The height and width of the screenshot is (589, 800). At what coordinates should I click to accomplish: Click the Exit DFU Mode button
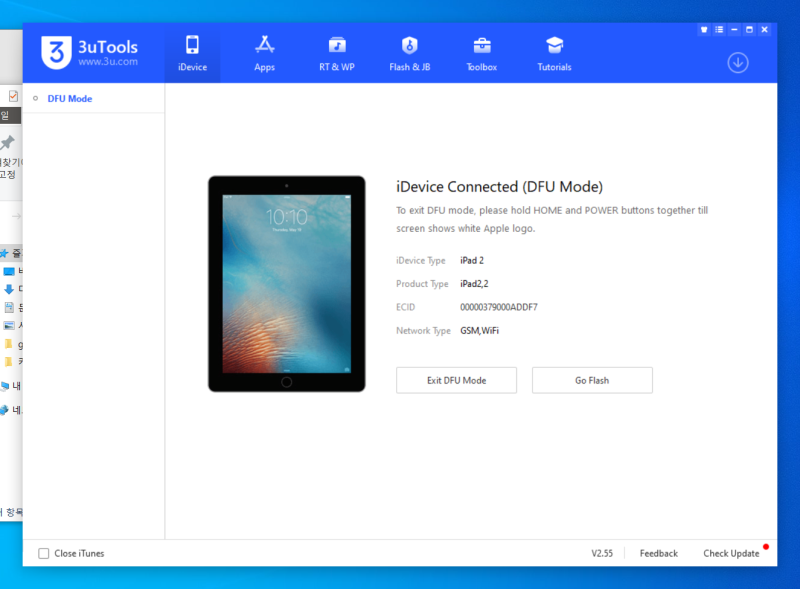click(456, 380)
